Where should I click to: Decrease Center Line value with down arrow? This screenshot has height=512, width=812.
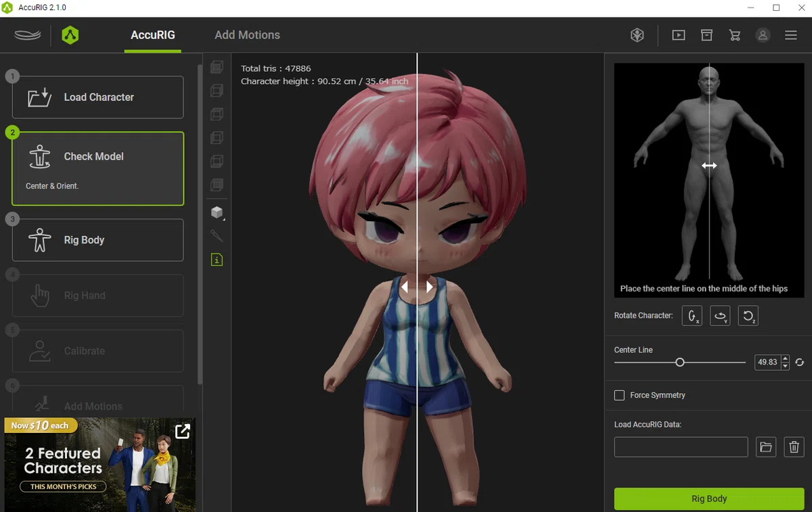tap(785, 366)
